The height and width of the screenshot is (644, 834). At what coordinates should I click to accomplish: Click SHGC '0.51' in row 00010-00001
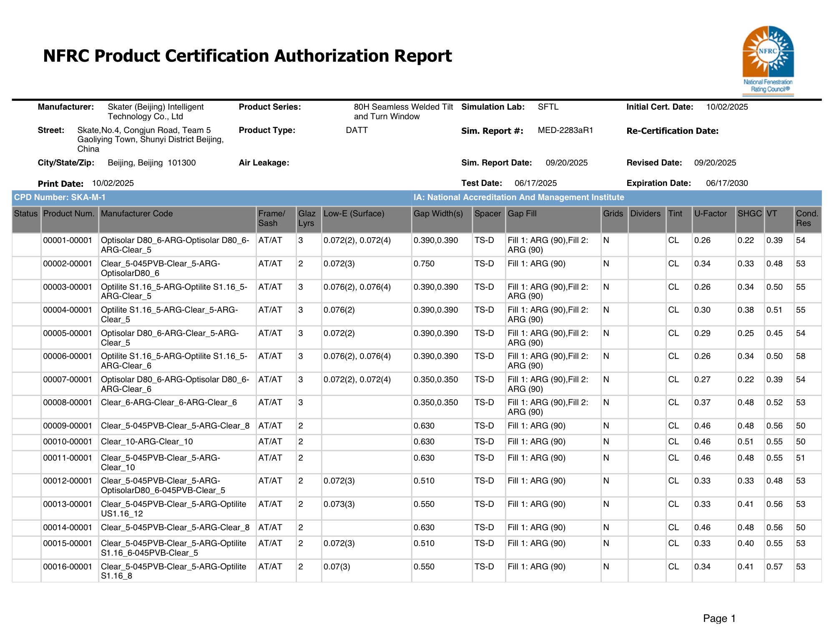click(746, 442)
